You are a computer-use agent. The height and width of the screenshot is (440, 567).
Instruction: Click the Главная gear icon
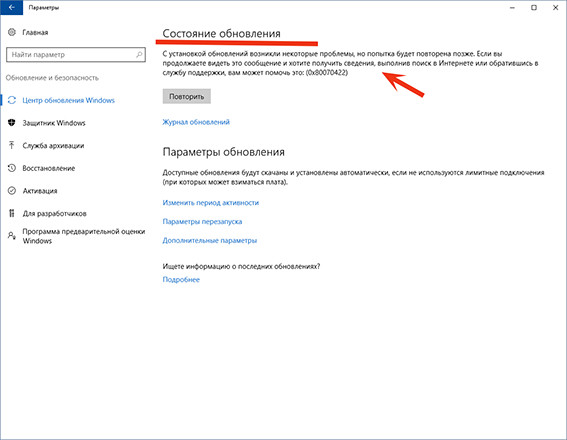12,32
